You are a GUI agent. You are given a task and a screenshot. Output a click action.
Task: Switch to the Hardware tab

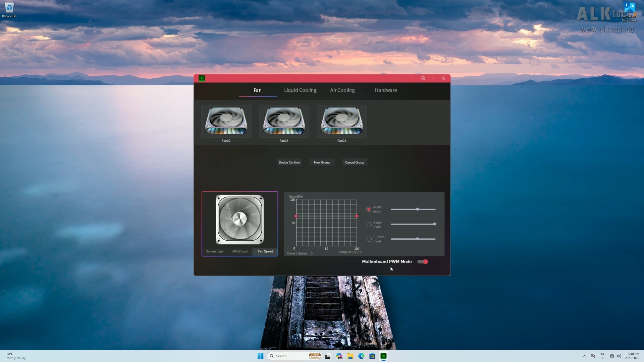pyautogui.click(x=386, y=90)
